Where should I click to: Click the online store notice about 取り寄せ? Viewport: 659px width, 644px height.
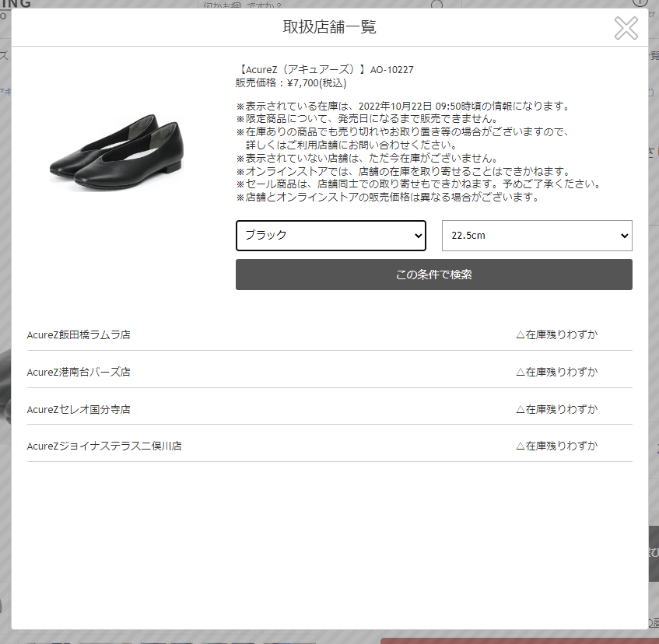403,171
